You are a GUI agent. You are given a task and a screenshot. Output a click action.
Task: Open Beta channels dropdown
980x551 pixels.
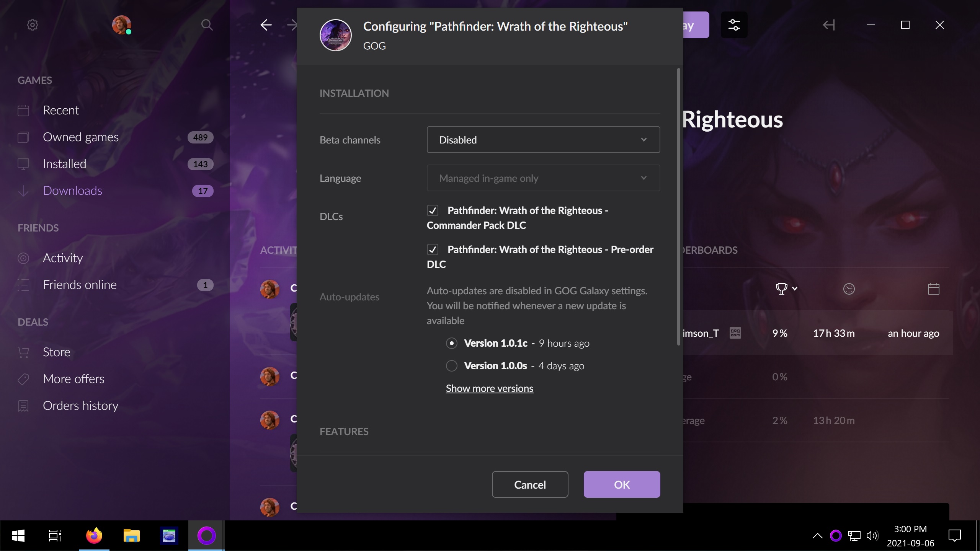click(543, 140)
